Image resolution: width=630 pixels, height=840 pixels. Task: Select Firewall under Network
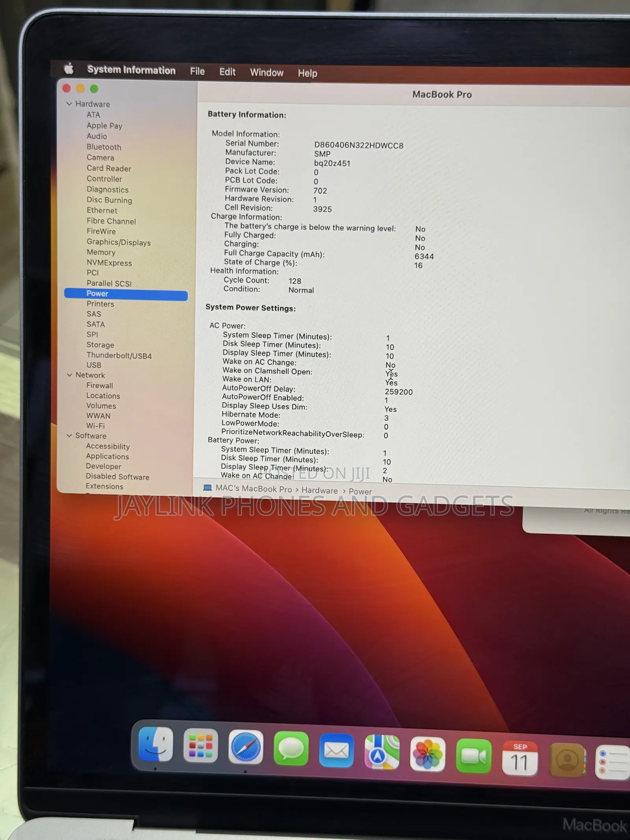[100, 385]
